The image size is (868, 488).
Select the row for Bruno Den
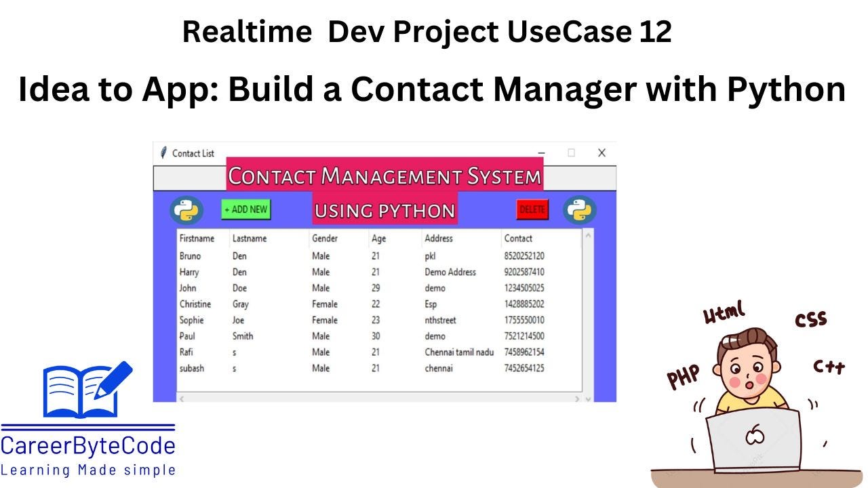(305, 256)
